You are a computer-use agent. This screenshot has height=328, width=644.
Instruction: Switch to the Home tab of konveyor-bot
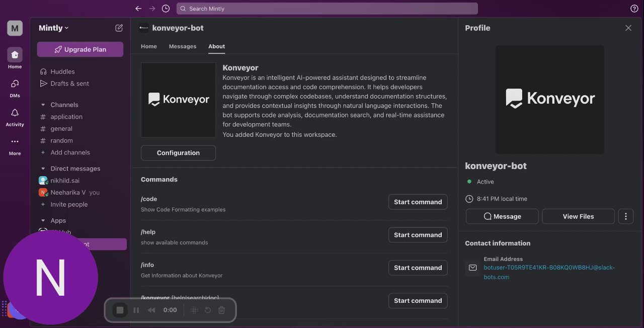click(x=148, y=46)
